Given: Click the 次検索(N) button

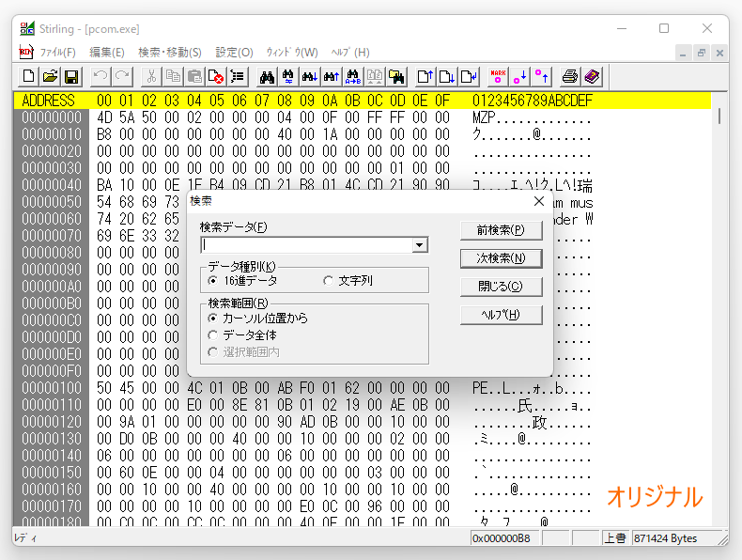Looking at the screenshot, I should click(x=502, y=258).
